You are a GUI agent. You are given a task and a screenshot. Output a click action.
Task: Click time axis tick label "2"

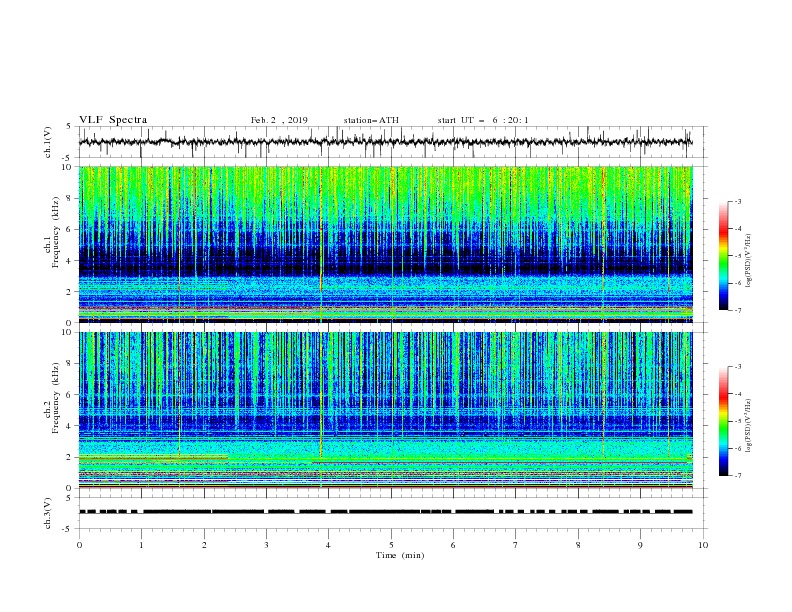click(x=204, y=545)
